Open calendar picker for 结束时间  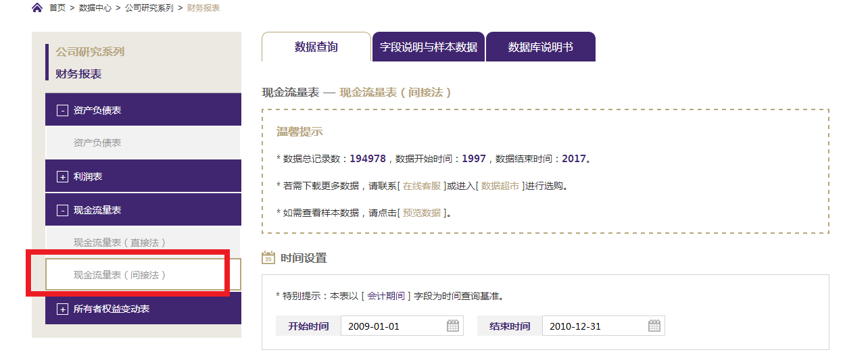[x=654, y=326]
